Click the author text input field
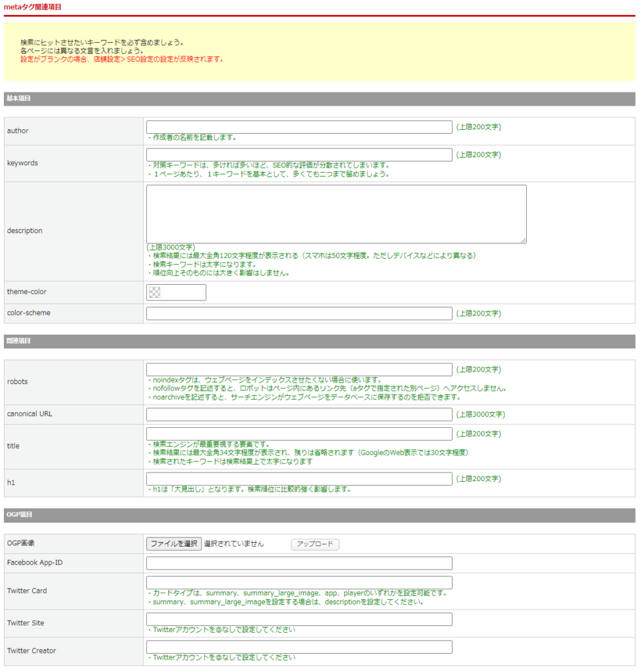This screenshot has width=641, height=672. [299, 127]
